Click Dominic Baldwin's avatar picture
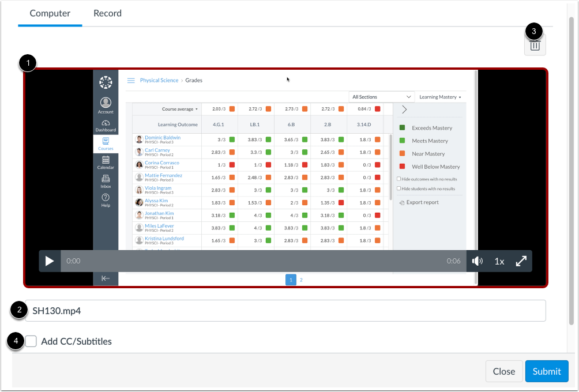The width and height of the screenshot is (579, 392). pos(139,140)
